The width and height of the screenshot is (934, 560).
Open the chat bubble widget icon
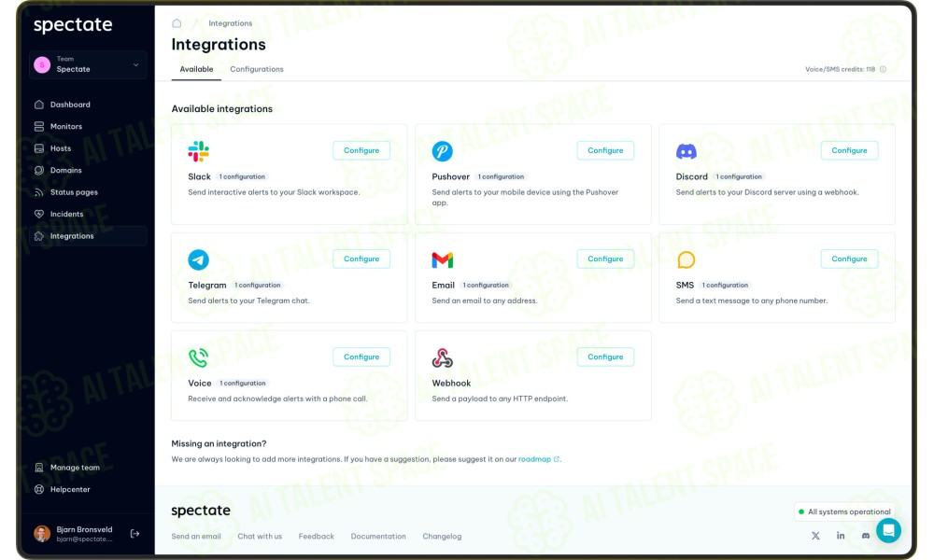point(888,530)
